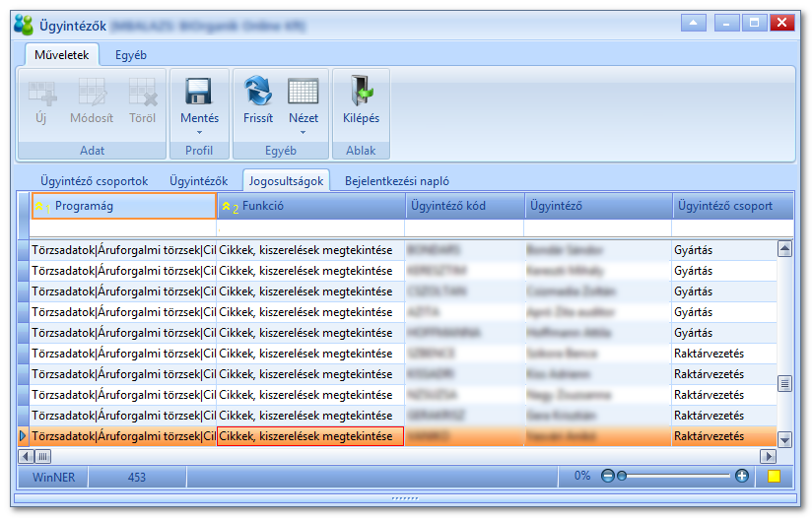
Task: Refresh data with the Frissít icon
Action: 258,90
